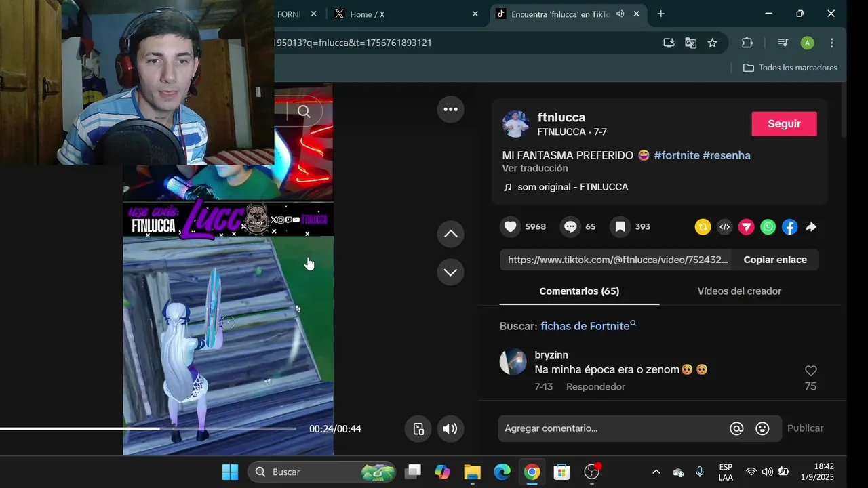Repost video using yellow repost icon
Viewport: 868px width, 488px height.
703,227
